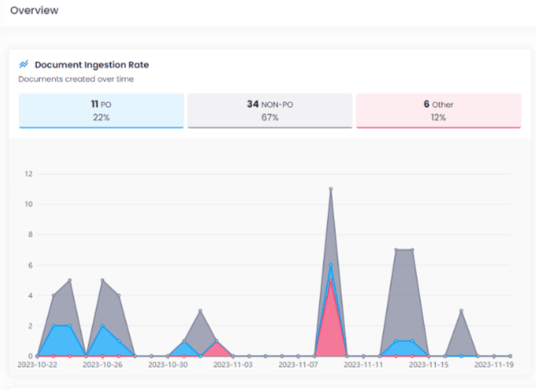Click the 2023-11-15 axis date label

pos(429,365)
